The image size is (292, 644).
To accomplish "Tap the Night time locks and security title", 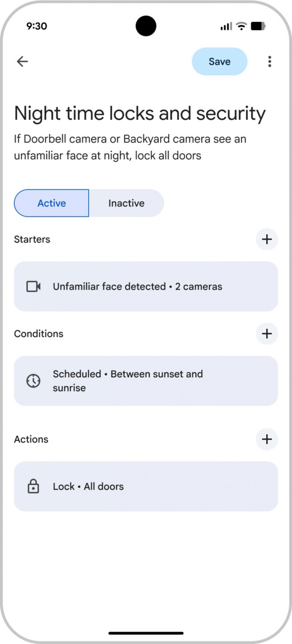I will coord(140,113).
